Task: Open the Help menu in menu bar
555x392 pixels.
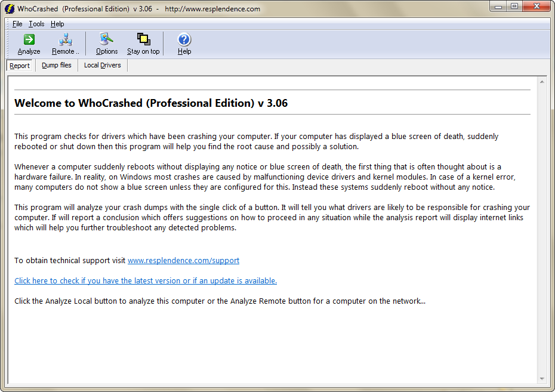Action: tap(57, 24)
